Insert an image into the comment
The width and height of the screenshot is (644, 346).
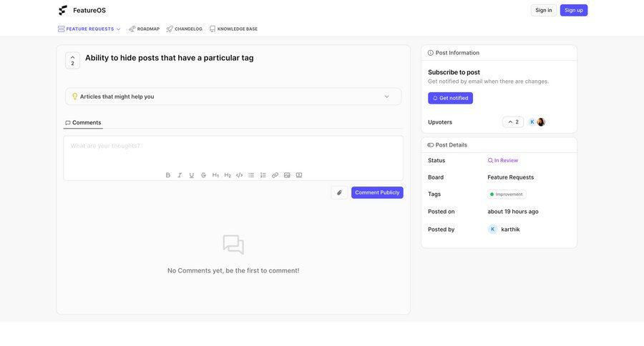click(287, 175)
